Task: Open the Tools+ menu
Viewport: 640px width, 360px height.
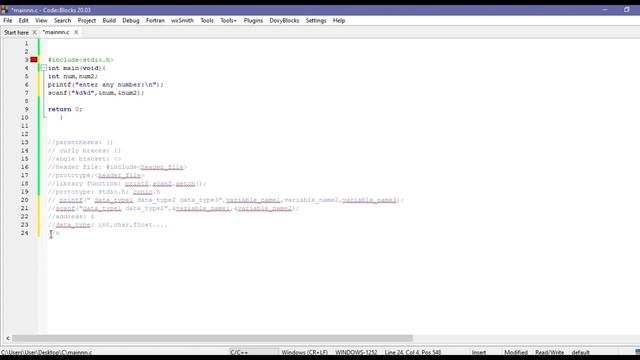Action: pos(228,20)
